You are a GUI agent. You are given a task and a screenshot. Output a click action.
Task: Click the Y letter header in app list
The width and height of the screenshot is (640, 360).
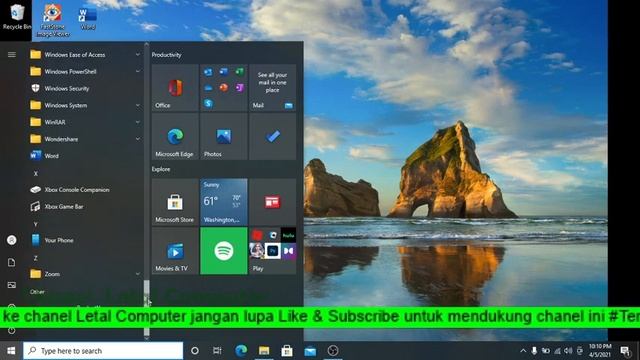coord(36,224)
